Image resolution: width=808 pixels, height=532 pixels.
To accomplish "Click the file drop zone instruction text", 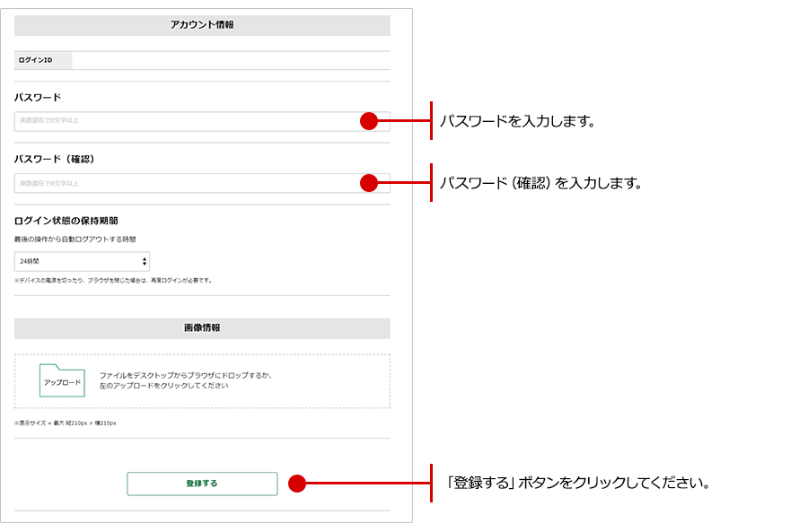I will [x=186, y=380].
